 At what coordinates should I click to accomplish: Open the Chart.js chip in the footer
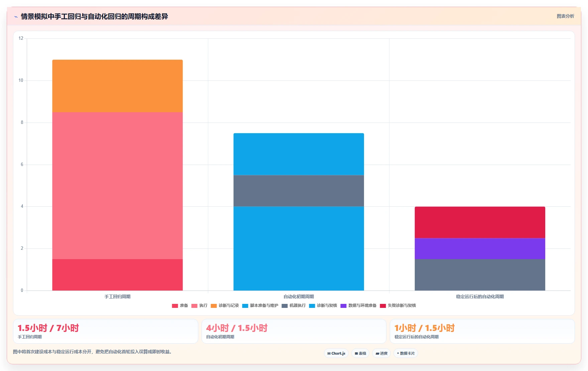pos(336,353)
